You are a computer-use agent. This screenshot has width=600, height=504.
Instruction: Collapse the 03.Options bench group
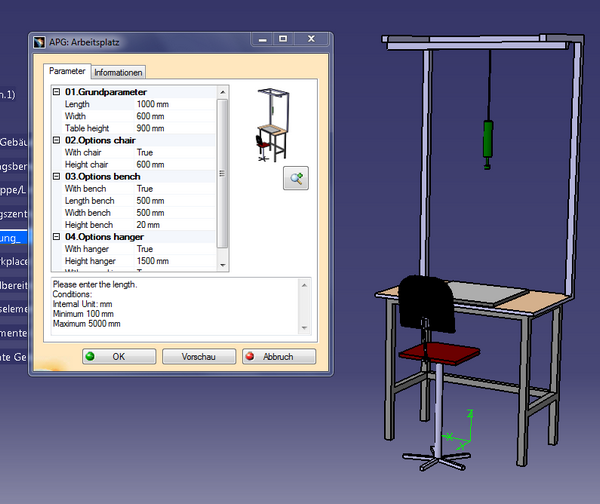[x=57, y=176]
